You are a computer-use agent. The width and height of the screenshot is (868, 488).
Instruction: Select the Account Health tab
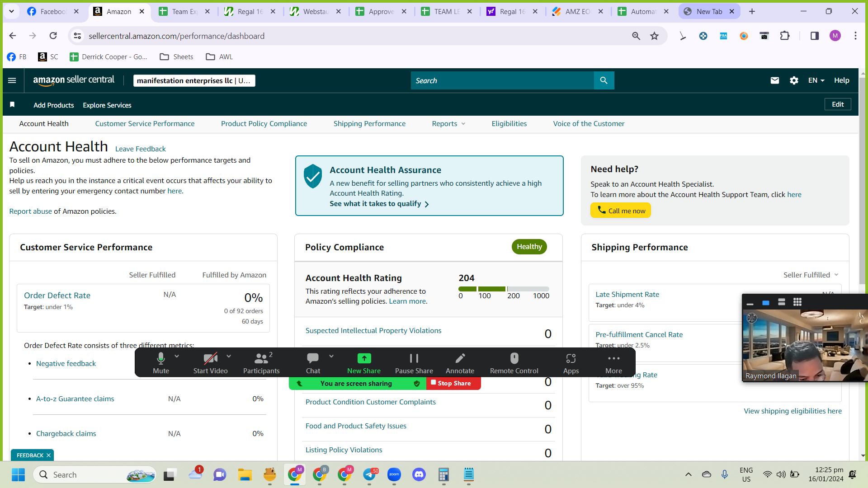click(44, 124)
